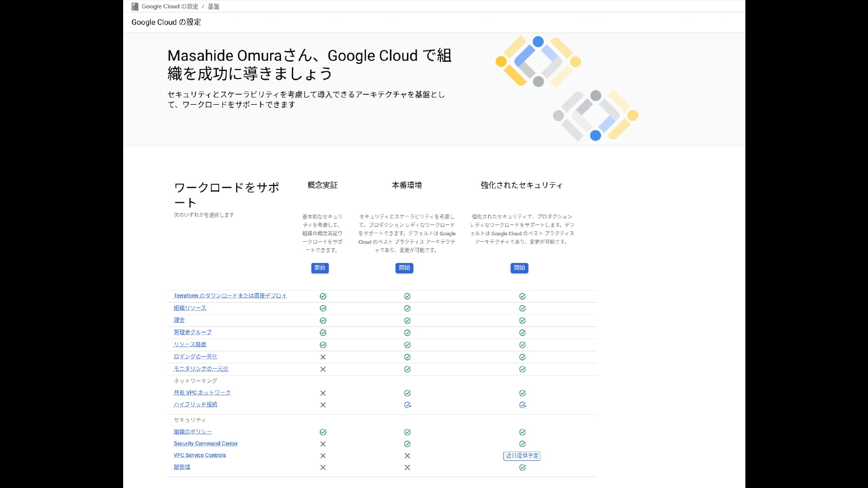Click 開始 under 本番環境

[x=405, y=268]
